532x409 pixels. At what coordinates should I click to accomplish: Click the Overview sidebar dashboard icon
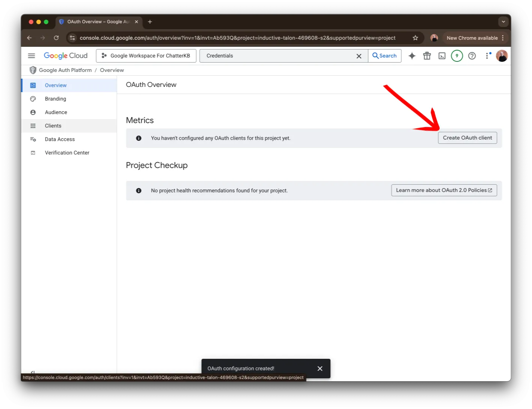click(33, 85)
